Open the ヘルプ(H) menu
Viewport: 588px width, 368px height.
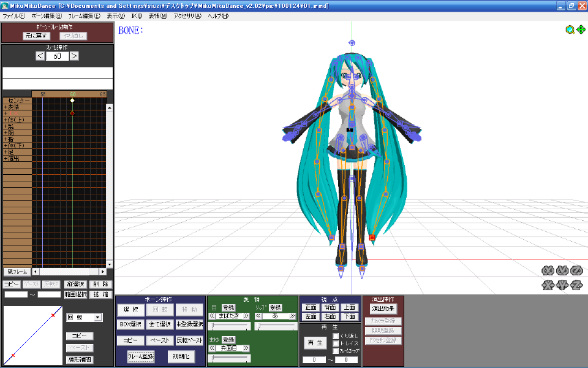click(x=218, y=16)
